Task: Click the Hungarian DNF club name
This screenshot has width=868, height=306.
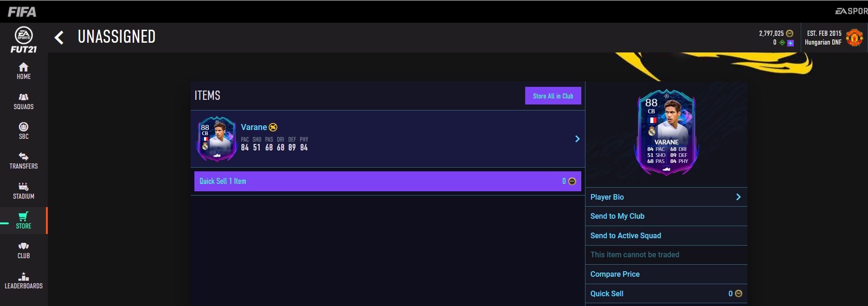Action: [x=823, y=42]
